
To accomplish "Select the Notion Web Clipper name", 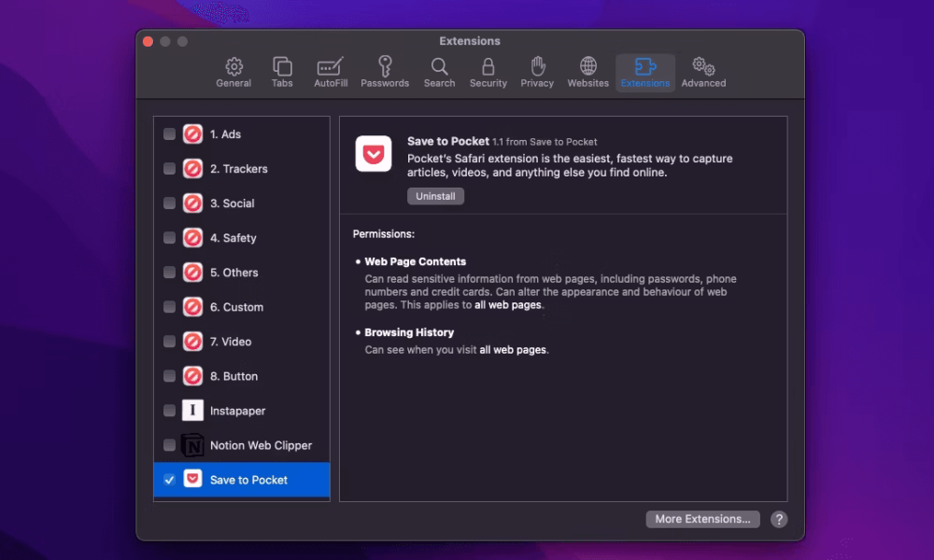I will (x=261, y=445).
